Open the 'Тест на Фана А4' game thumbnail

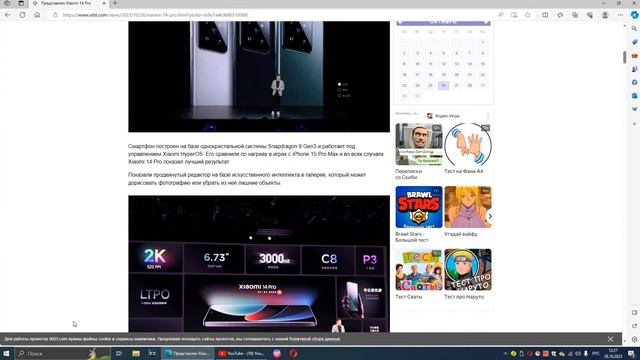tap(468, 144)
